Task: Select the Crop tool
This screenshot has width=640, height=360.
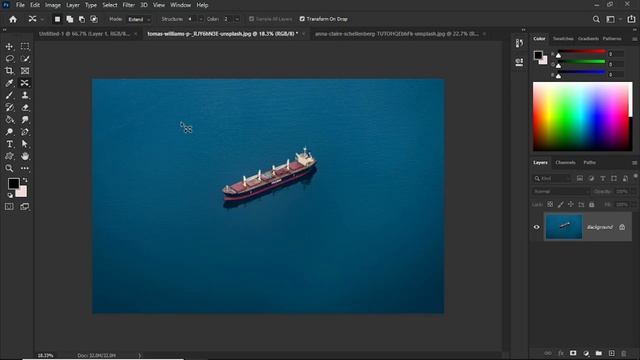Action: tap(9, 71)
